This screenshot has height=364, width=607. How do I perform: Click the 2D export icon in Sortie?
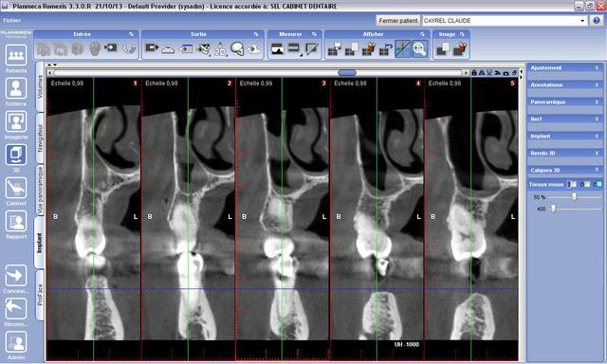pos(220,48)
